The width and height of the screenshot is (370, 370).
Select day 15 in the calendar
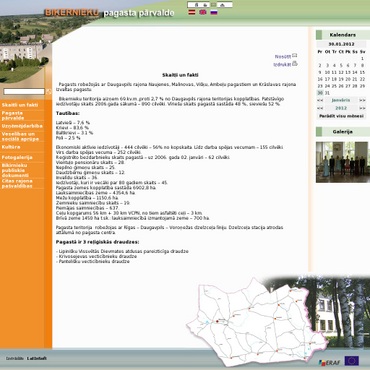click(x=362, y=72)
